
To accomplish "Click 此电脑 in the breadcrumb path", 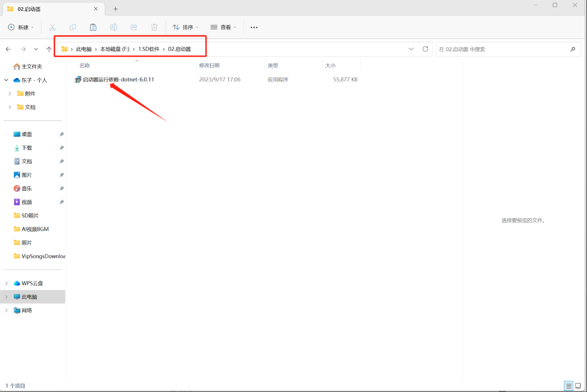I will (x=84, y=49).
